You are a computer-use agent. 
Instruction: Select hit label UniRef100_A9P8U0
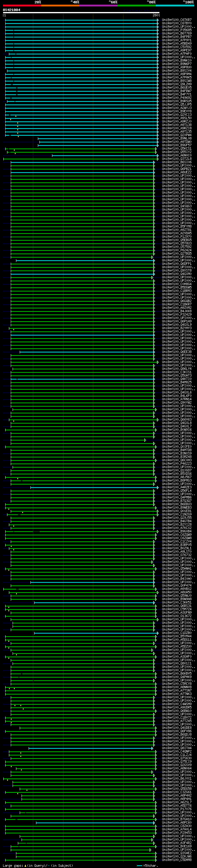pos(177,67)
